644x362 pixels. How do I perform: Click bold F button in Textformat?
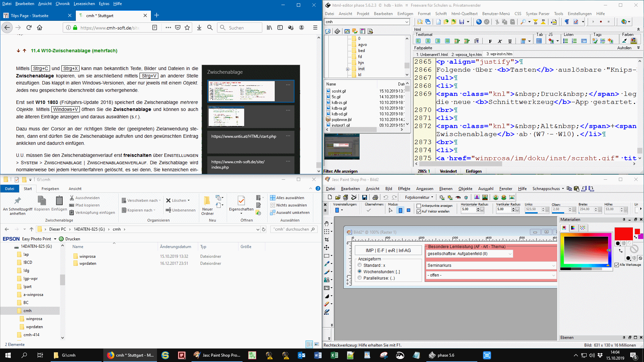[490, 41]
